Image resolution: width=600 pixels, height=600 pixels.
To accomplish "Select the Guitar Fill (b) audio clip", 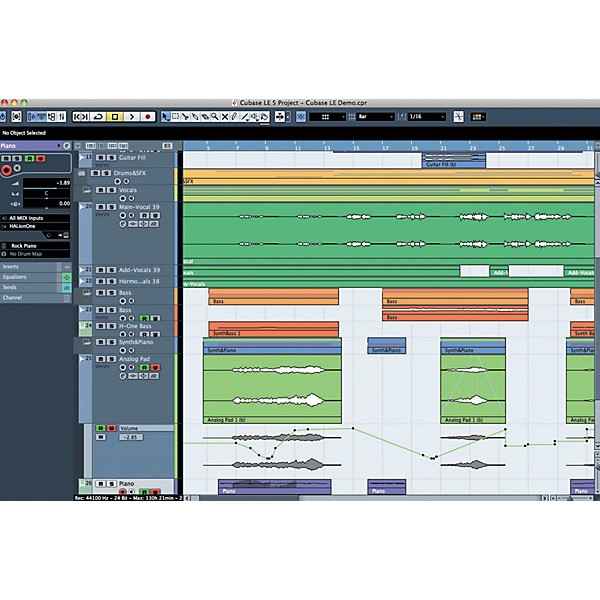I will click(453, 161).
